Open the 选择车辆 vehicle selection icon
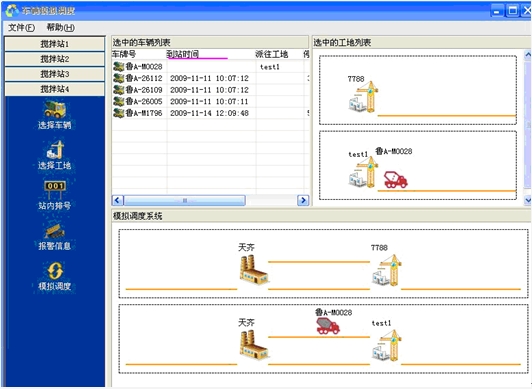The width and height of the screenshot is (532, 389). click(55, 115)
